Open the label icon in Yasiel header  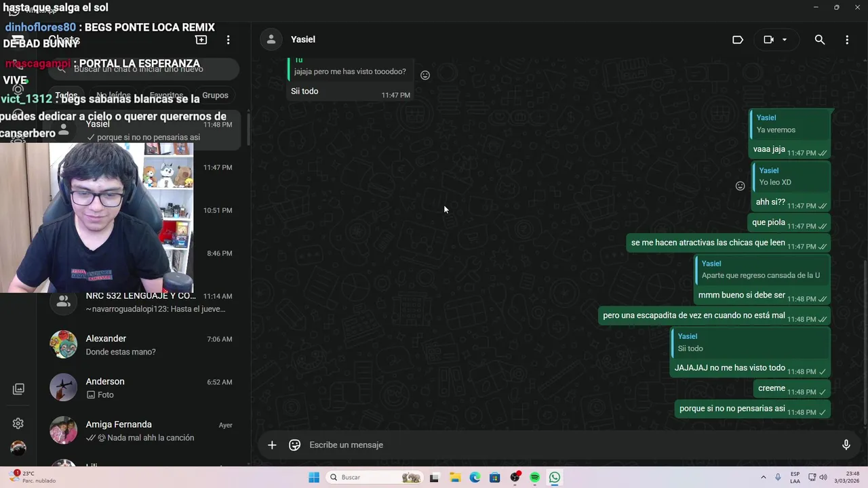(x=738, y=40)
